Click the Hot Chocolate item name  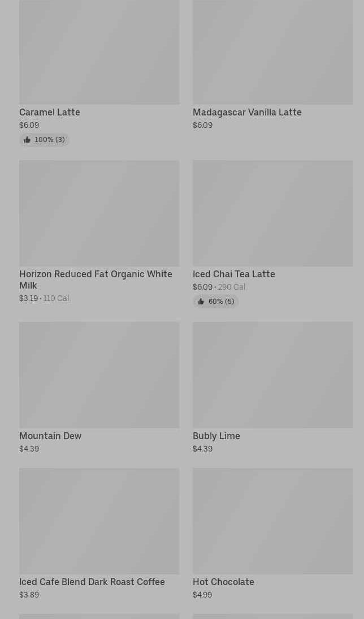point(223,582)
